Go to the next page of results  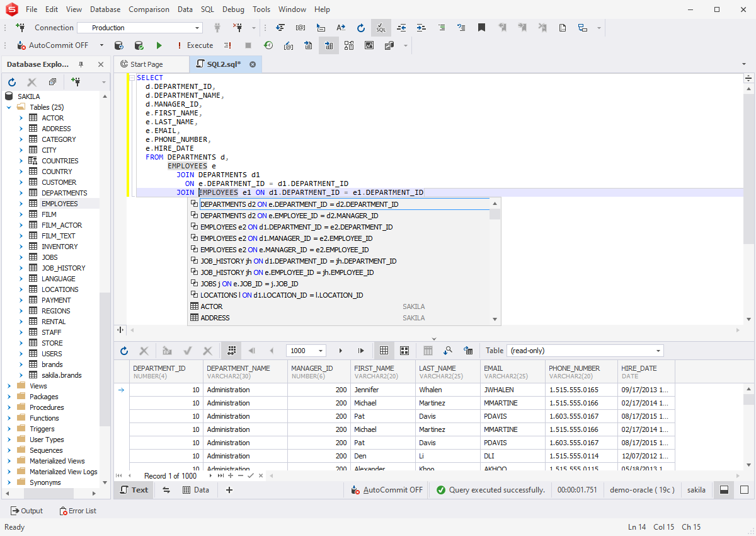(x=341, y=351)
